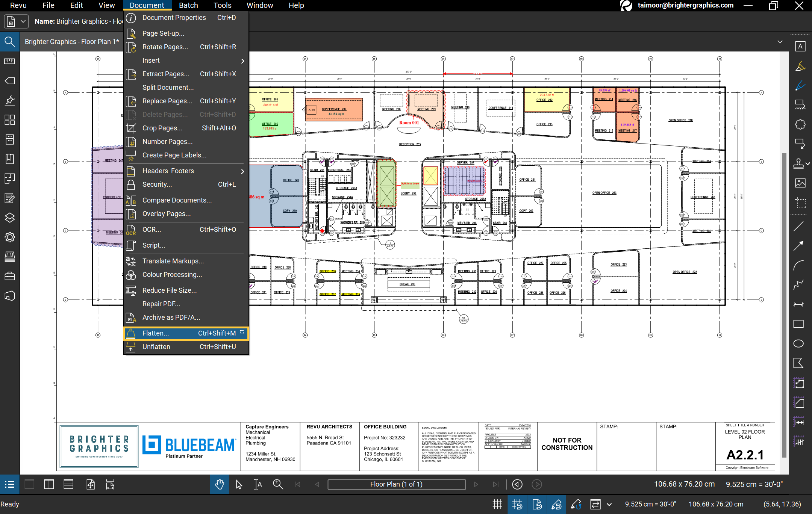Pin the Flatten command pin icon
Viewport: 812px width, 514px height.
point(242,333)
